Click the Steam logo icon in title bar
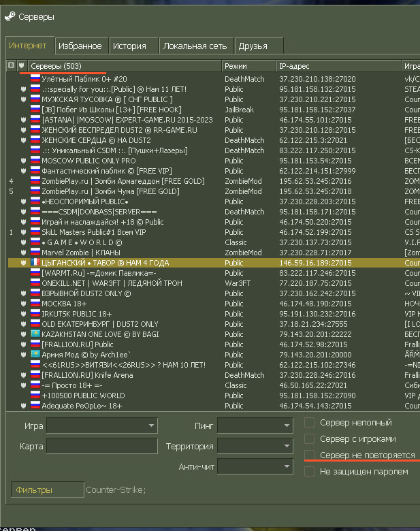 pos(10,16)
